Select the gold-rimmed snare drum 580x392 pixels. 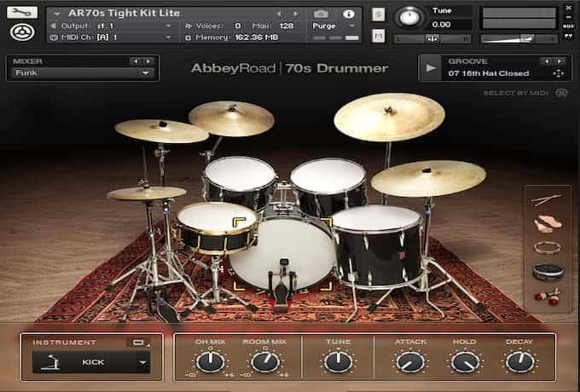217,228
